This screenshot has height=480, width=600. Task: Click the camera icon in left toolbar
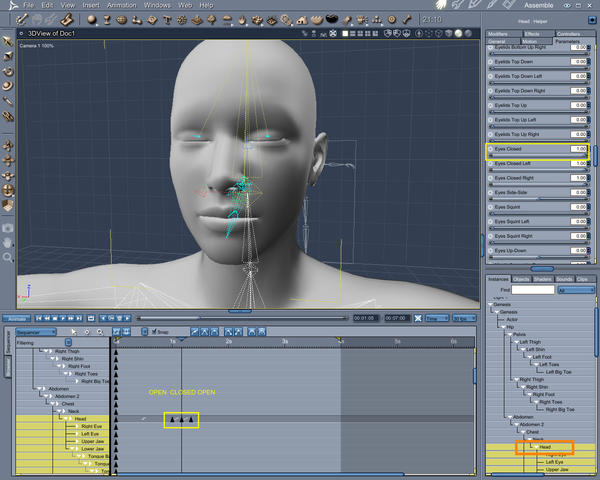[7, 227]
